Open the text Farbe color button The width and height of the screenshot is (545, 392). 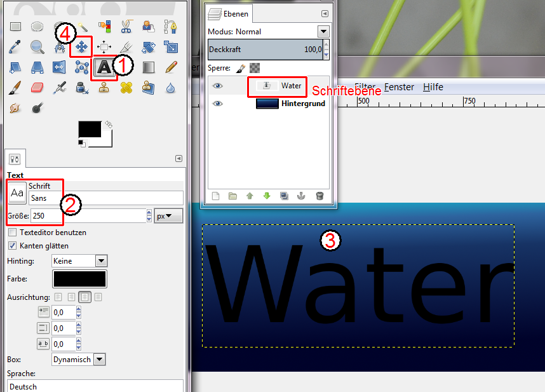tap(79, 279)
